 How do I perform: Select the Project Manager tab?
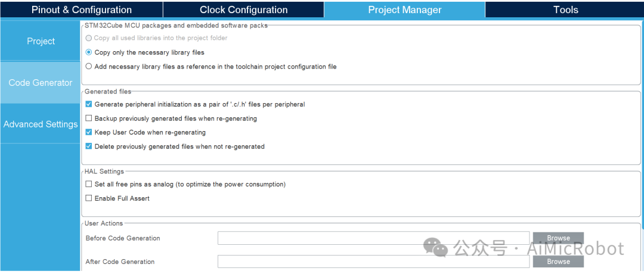coord(404,10)
